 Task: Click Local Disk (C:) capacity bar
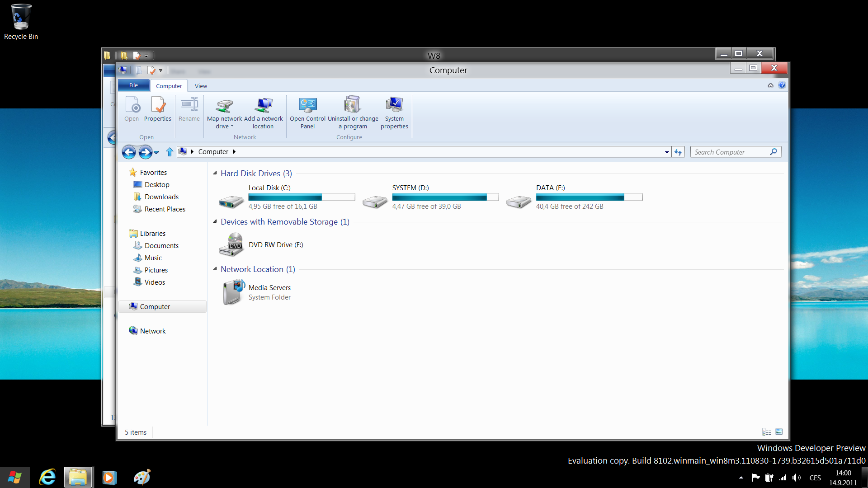coord(302,197)
